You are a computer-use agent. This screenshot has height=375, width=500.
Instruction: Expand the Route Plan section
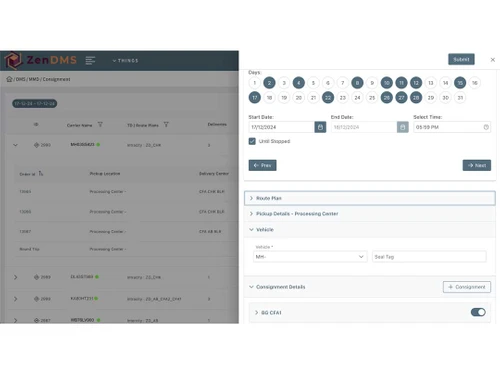pyautogui.click(x=370, y=198)
